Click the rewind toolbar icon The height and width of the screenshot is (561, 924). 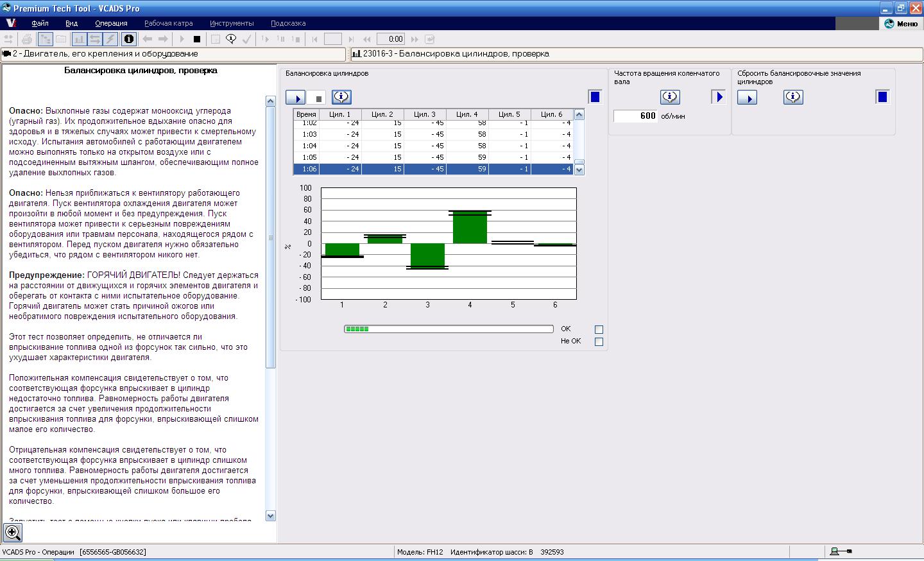367,39
